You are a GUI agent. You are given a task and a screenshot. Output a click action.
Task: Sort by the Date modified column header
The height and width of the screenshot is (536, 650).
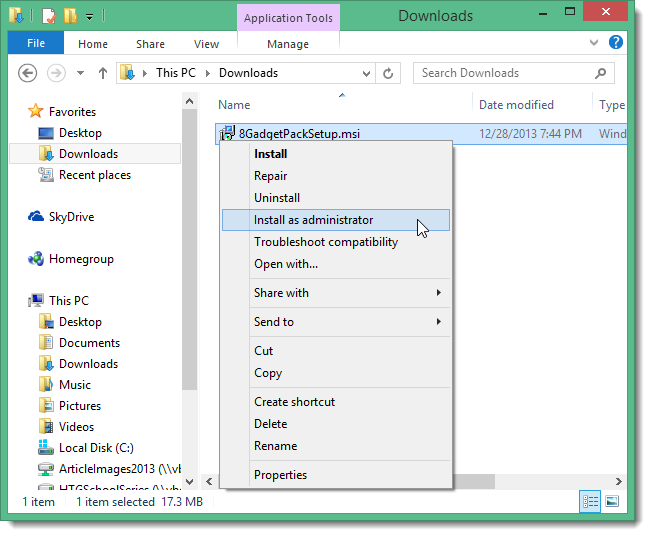[x=516, y=105]
